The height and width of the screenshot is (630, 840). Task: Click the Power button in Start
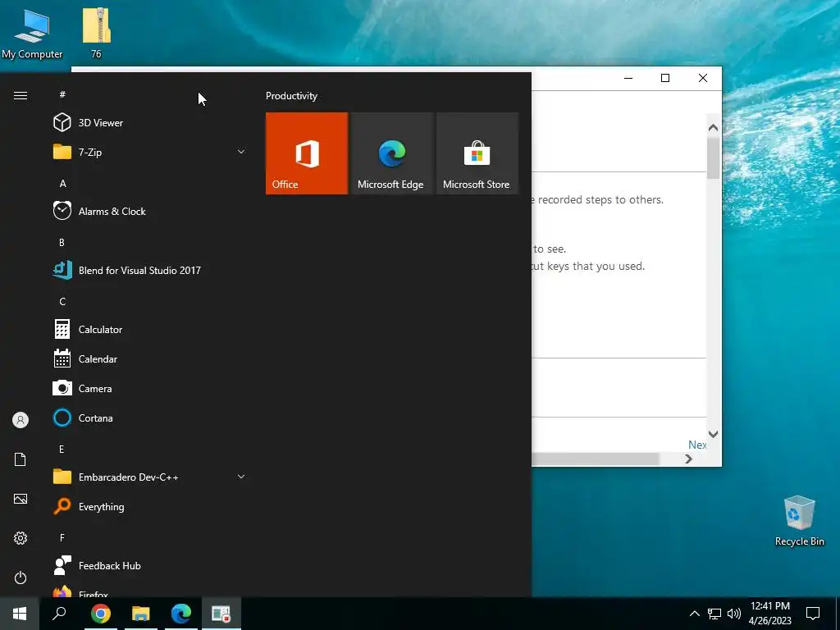21,577
